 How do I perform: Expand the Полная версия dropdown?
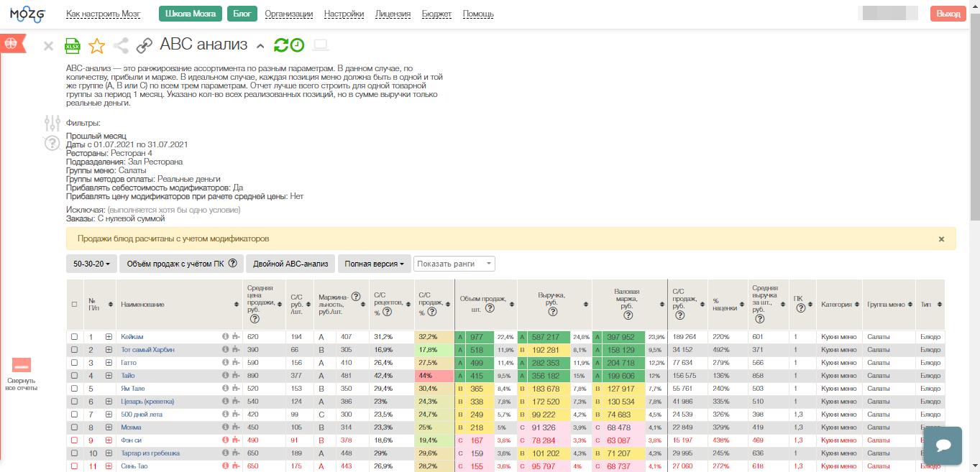pyautogui.click(x=374, y=264)
